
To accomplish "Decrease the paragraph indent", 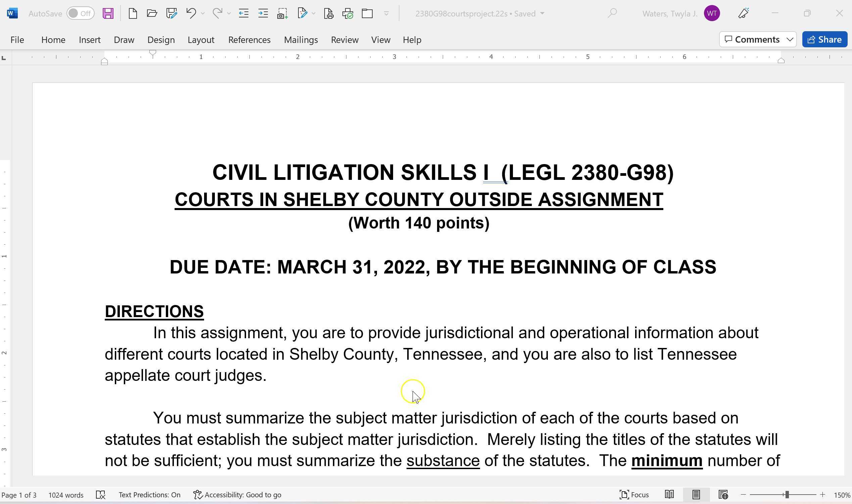I will (243, 13).
